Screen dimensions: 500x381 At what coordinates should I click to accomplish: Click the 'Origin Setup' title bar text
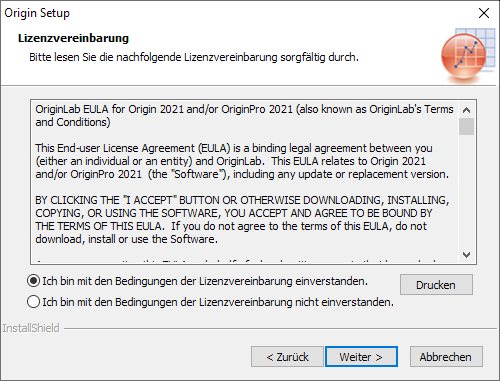point(37,13)
